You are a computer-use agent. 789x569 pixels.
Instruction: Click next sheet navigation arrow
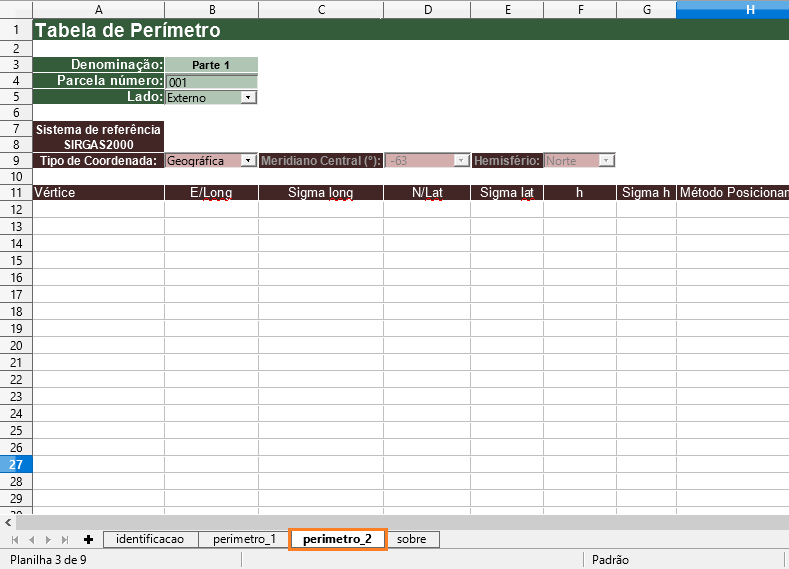[48, 539]
